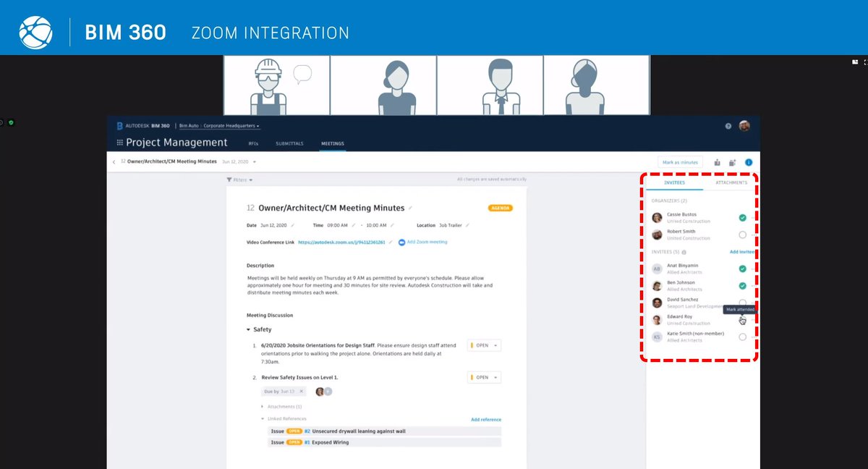868x469 pixels.
Task: Select the Invitees panel tab
Action: [x=674, y=182]
